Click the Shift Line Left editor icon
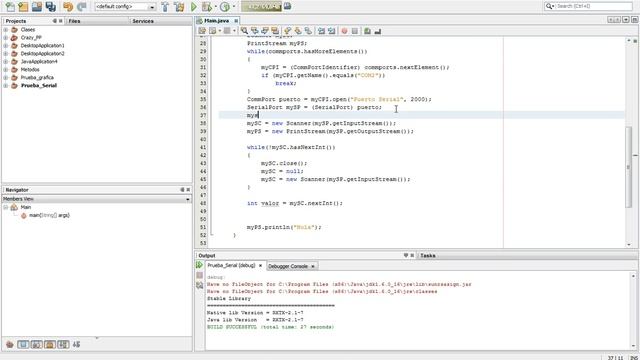640x360 pixels. point(321,31)
